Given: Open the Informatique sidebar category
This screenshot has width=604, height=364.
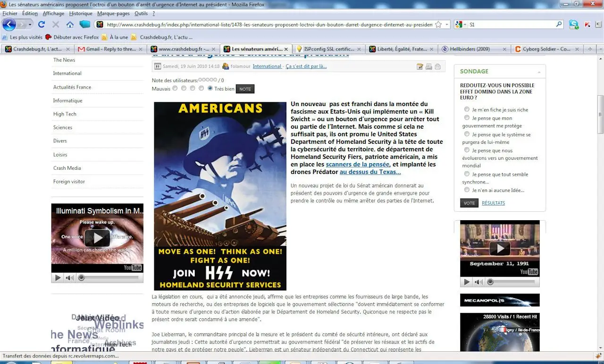Looking at the screenshot, I should click(67, 100).
